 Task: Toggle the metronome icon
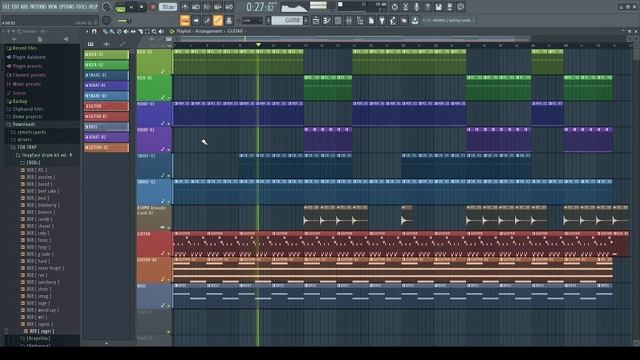click(185, 7)
